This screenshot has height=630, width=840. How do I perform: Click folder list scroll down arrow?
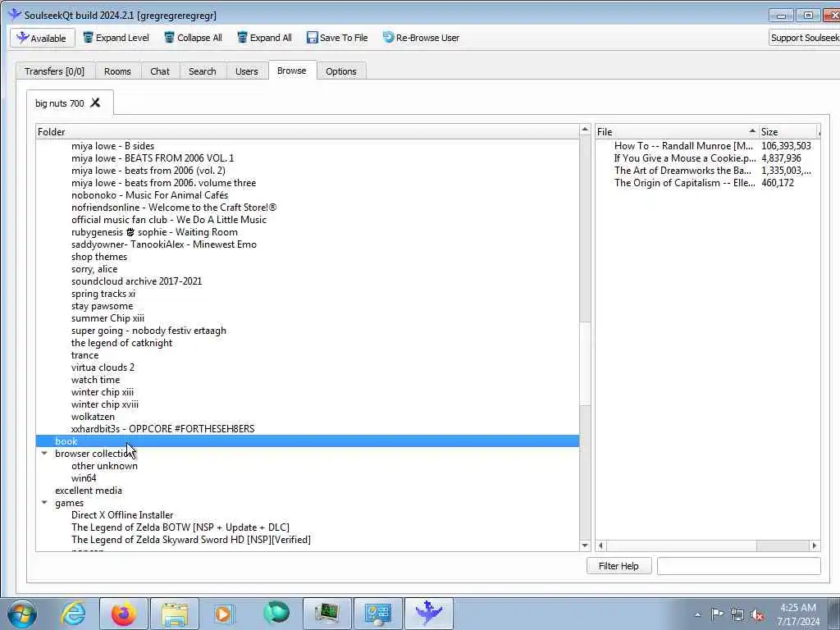point(585,546)
